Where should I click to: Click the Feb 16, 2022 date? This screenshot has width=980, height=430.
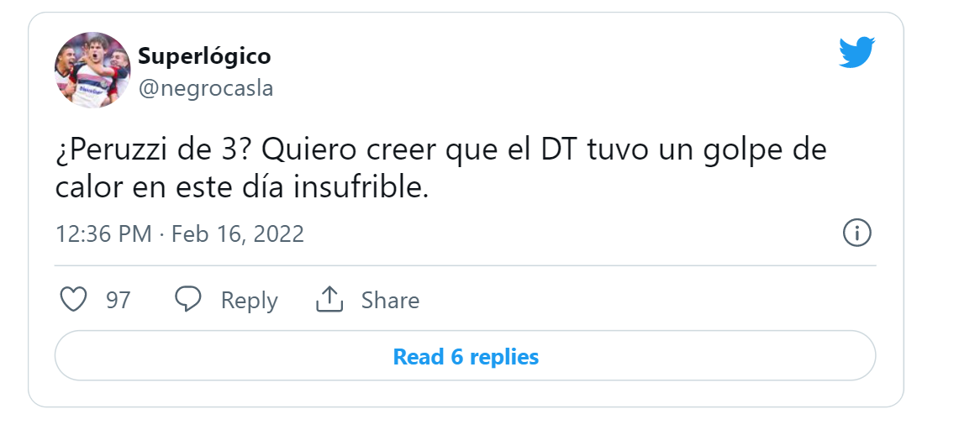(x=238, y=234)
